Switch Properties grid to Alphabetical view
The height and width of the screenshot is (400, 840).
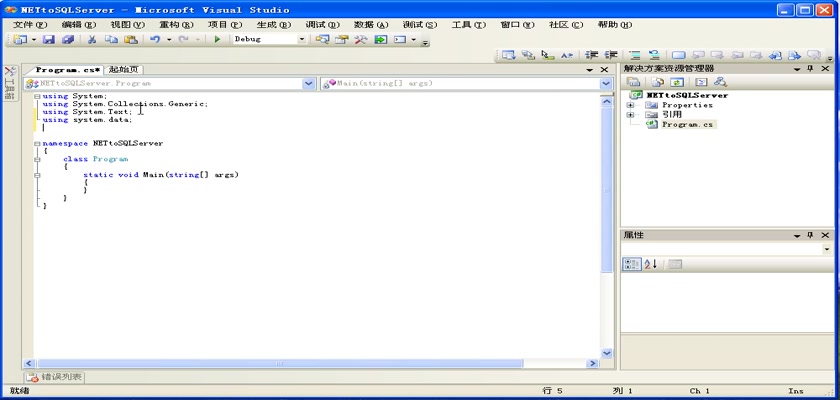pyautogui.click(x=650, y=264)
